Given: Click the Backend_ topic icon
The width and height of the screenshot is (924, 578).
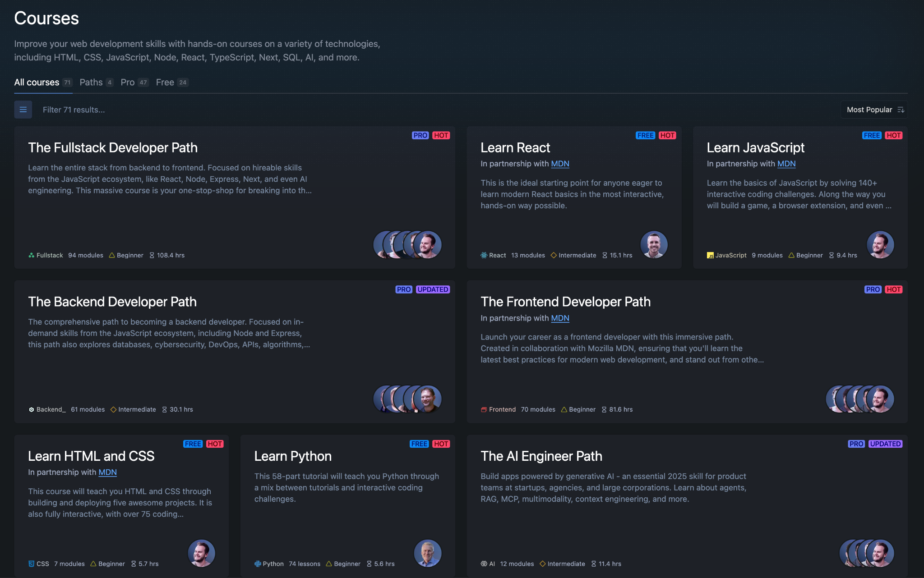Looking at the screenshot, I should [x=31, y=409].
